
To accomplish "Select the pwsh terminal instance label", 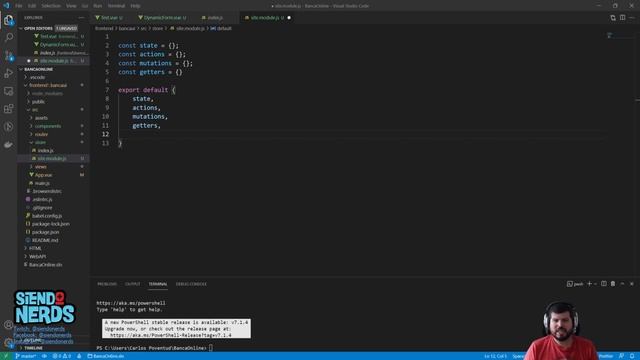I will pyautogui.click(x=575, y=284).
